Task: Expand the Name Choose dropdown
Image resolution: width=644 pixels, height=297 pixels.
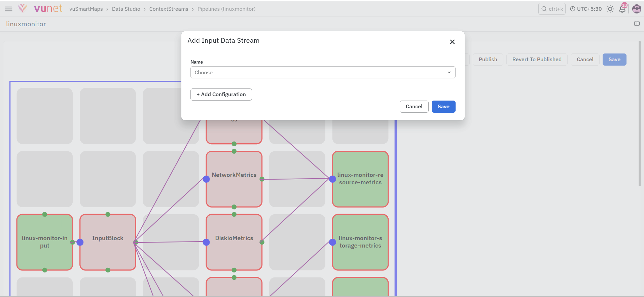Action: point(323,72)
